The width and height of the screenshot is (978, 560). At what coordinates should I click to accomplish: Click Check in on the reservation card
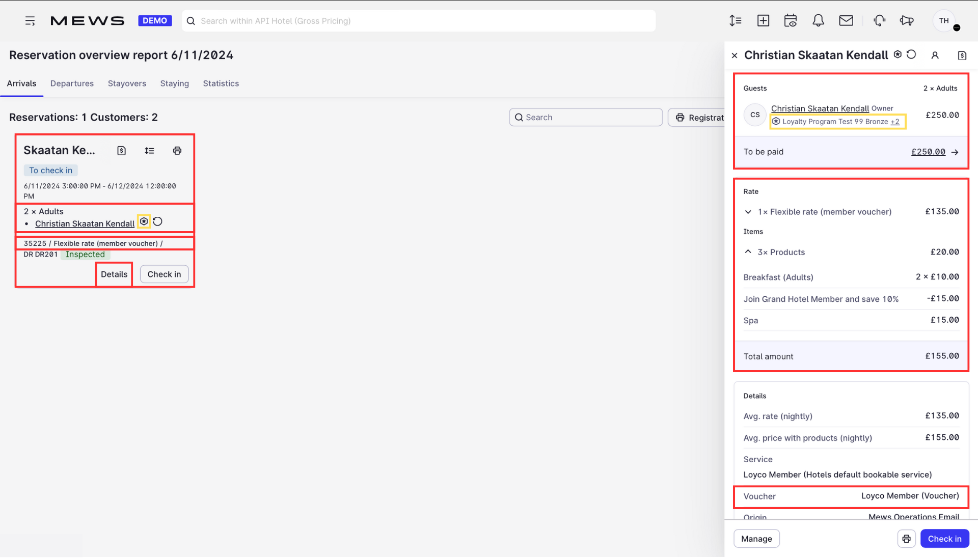point(164,274)
